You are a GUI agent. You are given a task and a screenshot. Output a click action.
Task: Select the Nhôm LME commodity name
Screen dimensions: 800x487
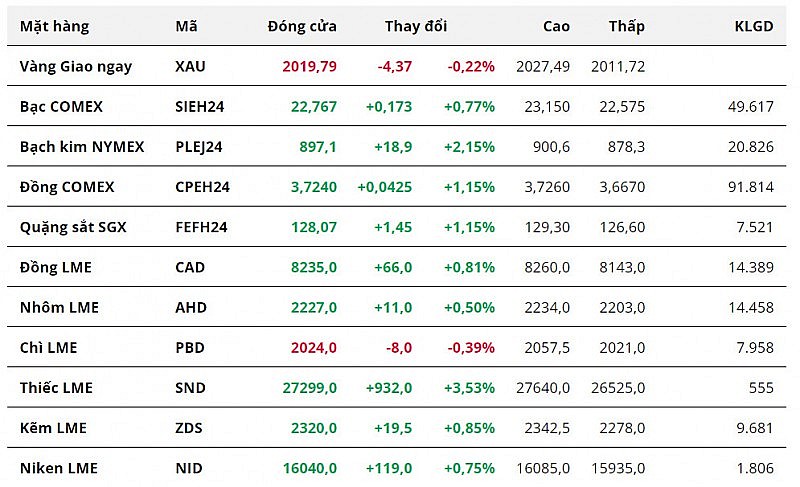point(59,307)
